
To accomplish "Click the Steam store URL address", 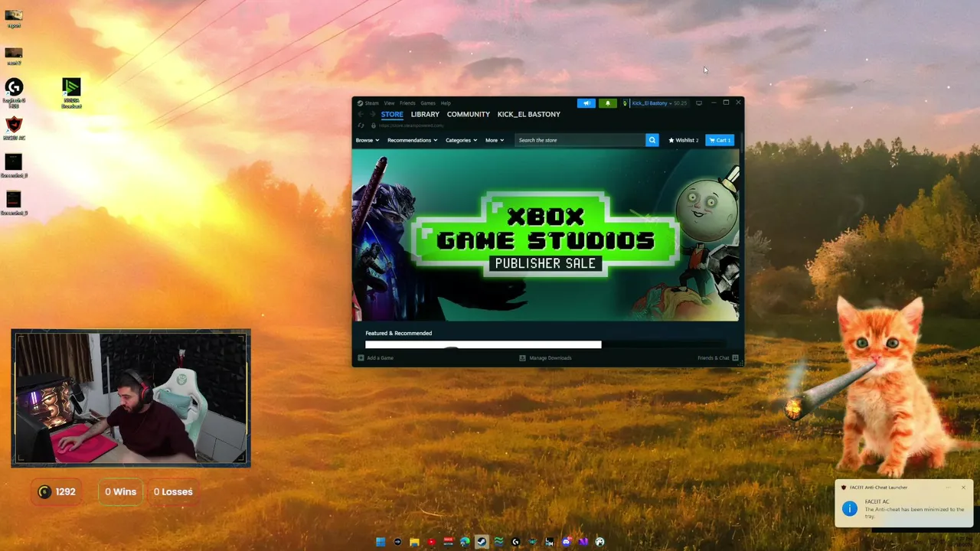I will click(411, 126).
